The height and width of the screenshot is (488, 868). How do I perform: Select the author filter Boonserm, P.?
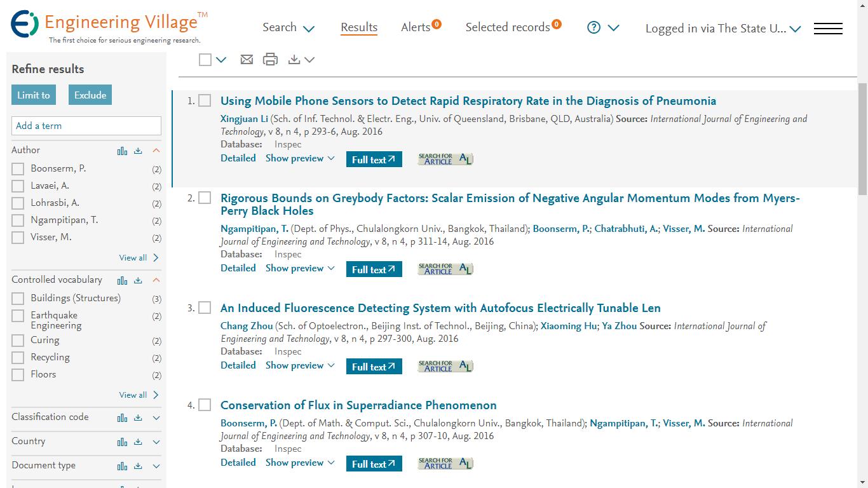click(x=17, y=168)
